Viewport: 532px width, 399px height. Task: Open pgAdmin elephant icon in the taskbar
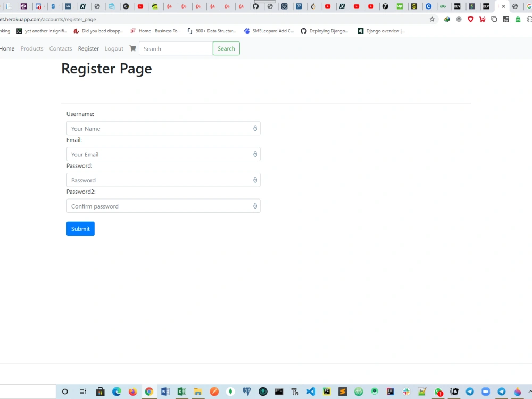pyautogui.click(x=247, y=392)
